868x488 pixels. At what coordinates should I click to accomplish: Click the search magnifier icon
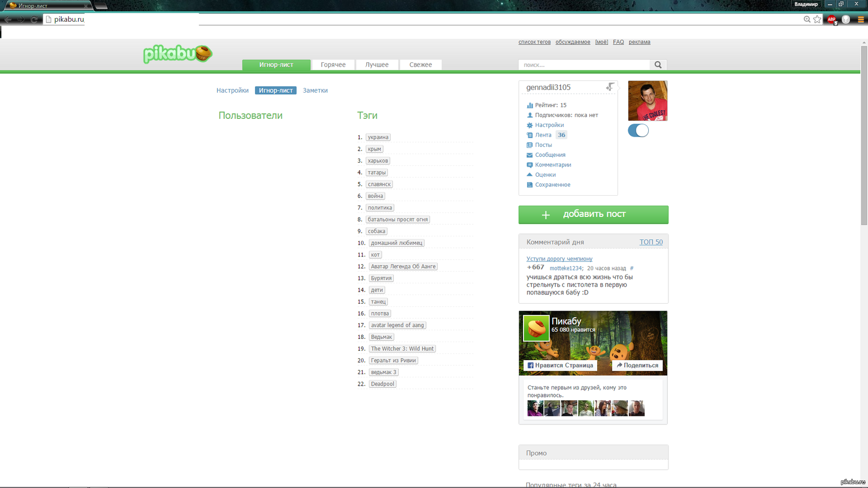coord(658,65)
